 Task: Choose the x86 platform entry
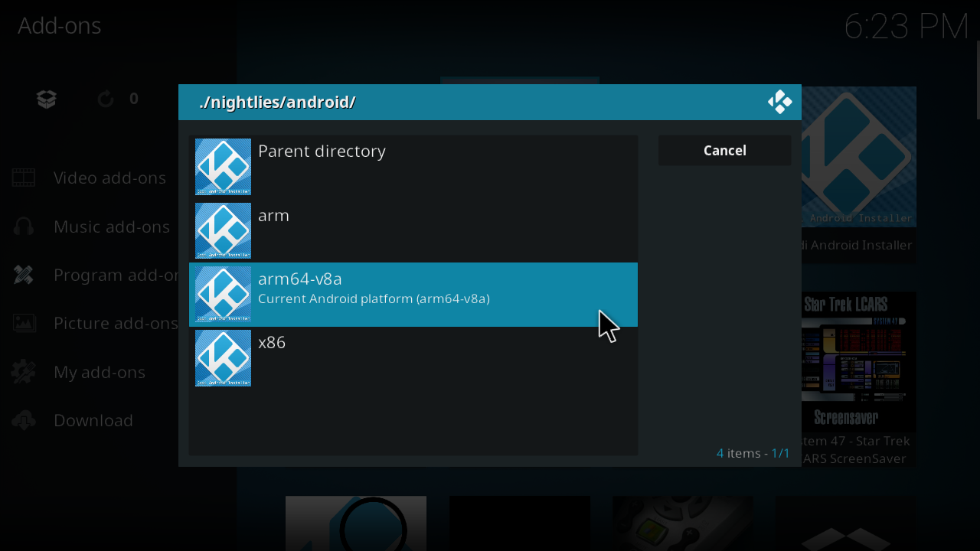point(272,343)
